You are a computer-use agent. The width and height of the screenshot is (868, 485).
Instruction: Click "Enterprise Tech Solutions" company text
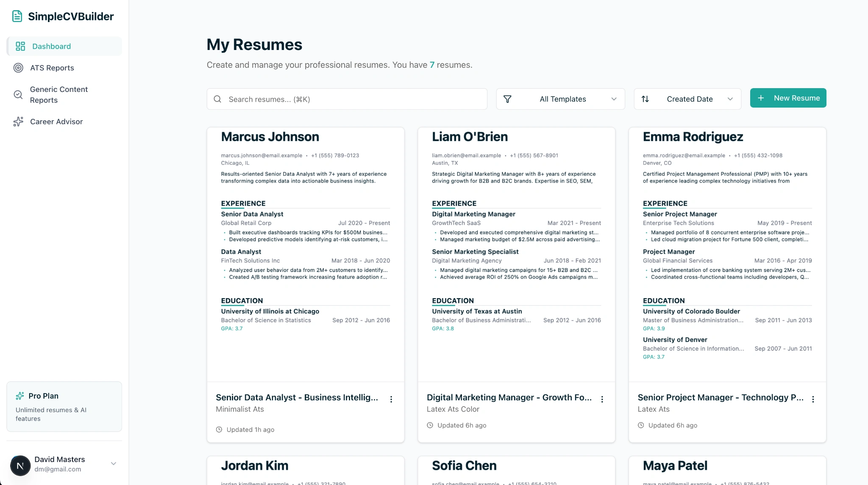pyautogui.click(x=678, y=223)
